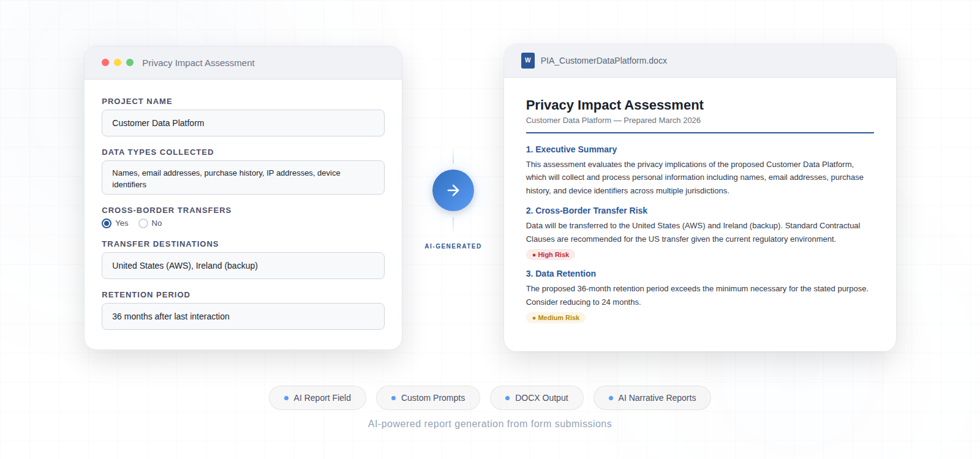This screenshot has width=980, height=459.
Task: Click the Retention Period input field
Action: coord(243,316)
